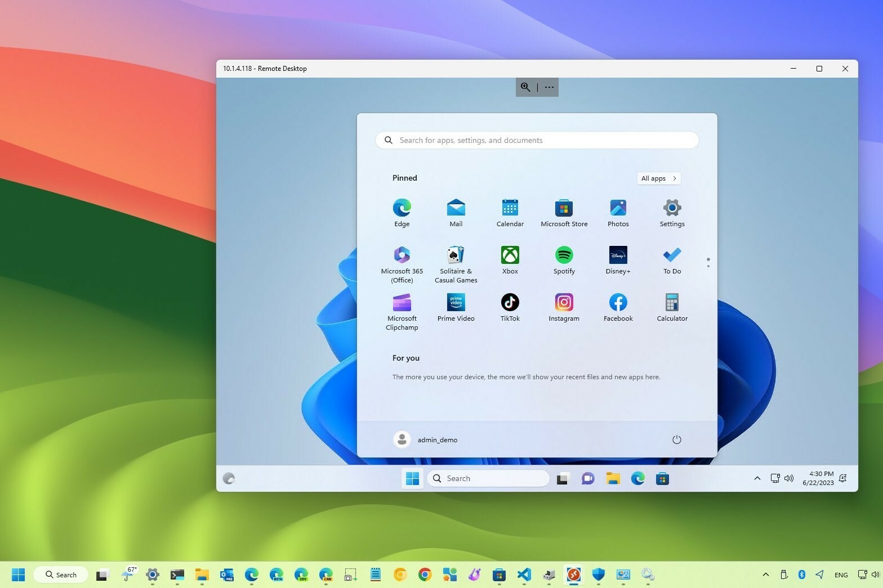Open the Prime Video app
Image resolution: width=883 pixels, height=588 pixels.
tap(456, 307)
